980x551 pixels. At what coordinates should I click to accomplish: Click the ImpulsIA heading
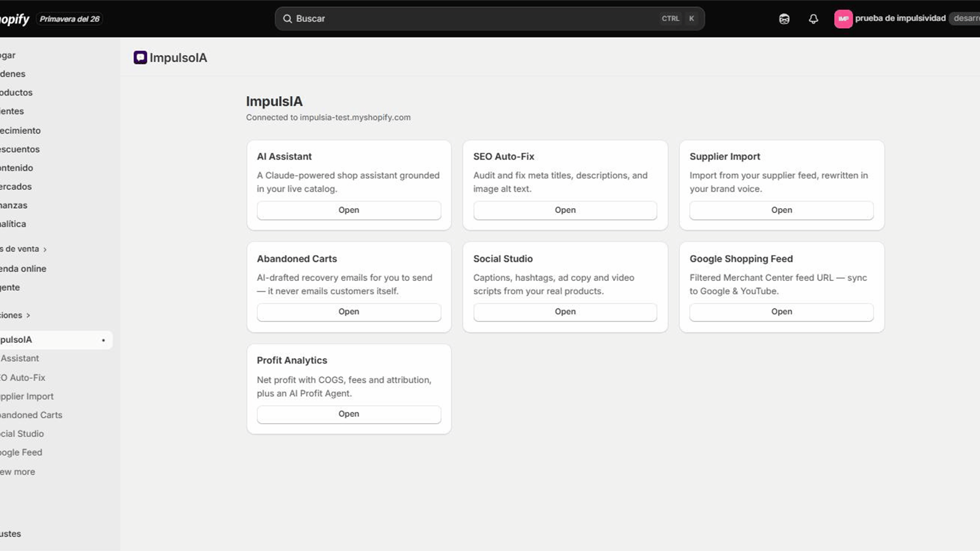click(274, 102)
